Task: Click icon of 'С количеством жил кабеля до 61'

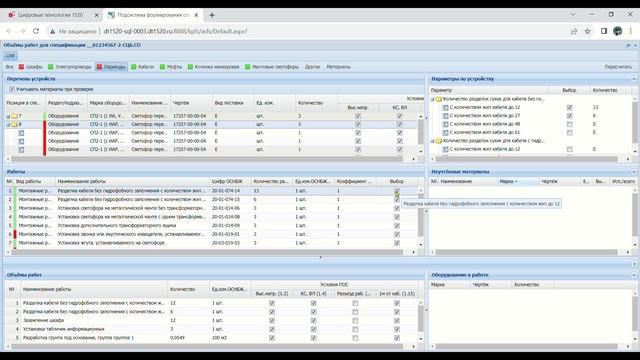Action: coord(445,133)
